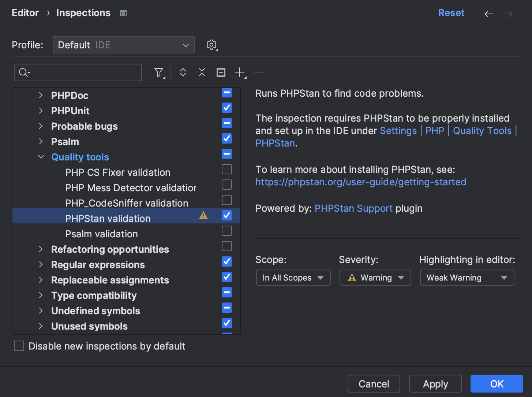This screenshot has height=397, width=532.
Task: Collapse the Quality tools group
Action: tap(41, 157)
